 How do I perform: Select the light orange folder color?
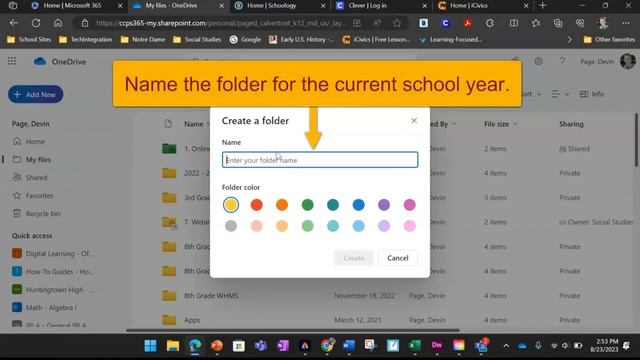pos(282,226)
